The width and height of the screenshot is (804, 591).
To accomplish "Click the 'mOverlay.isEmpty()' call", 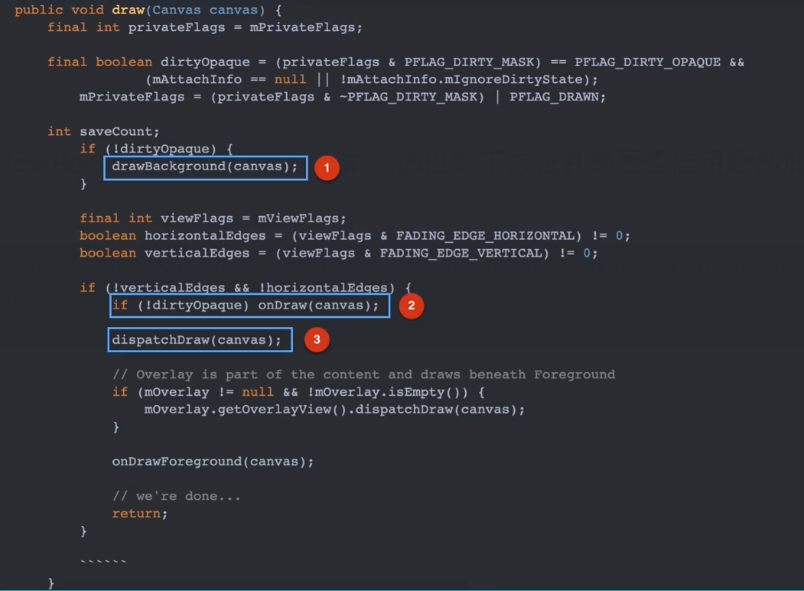I will click(387, 392).
